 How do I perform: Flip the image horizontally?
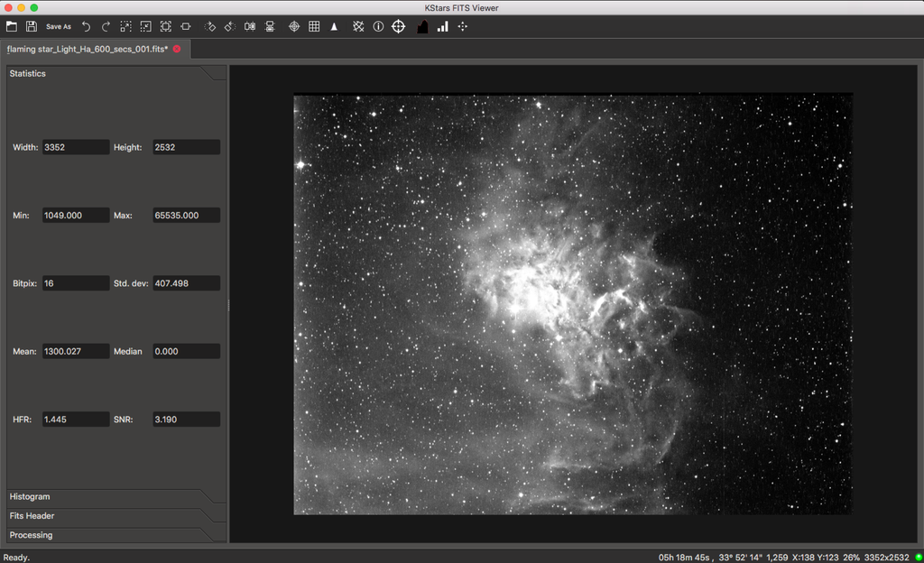click(250, 26)
